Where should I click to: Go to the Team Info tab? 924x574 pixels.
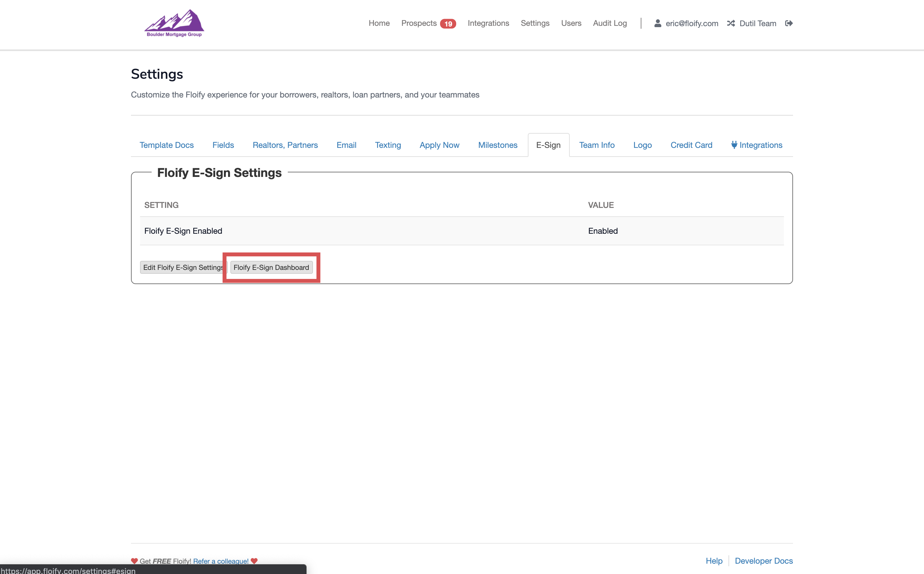tap(597, 145)
